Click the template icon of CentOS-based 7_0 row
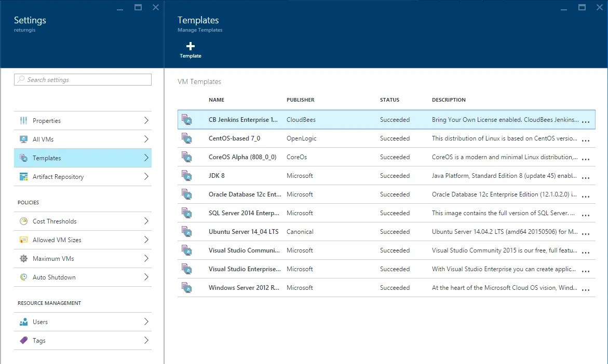Viewport: 608px width, 364px height. point(187,138)
